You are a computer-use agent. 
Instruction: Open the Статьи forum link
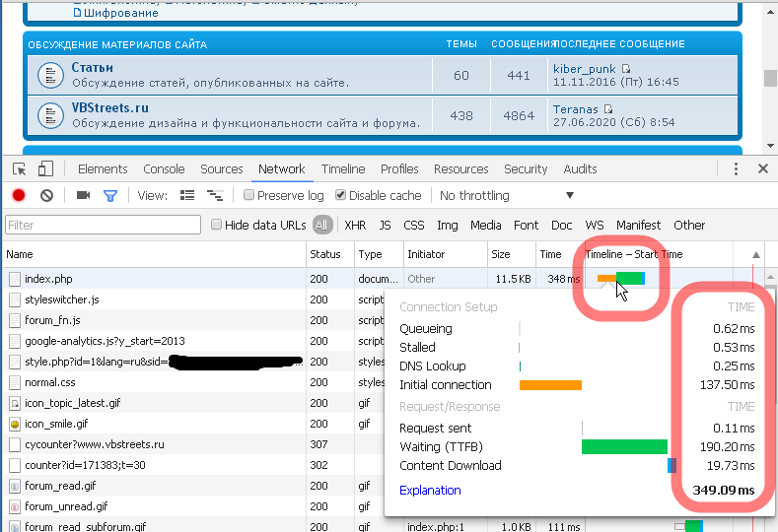coord(92,68)
